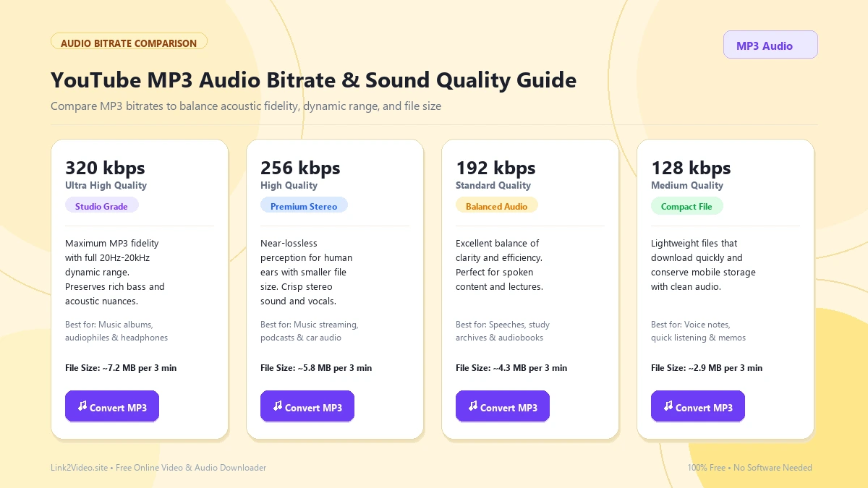Click 100% Free No Software Needed text
This screenshot has height=488, width=868.
pos(749,468)
